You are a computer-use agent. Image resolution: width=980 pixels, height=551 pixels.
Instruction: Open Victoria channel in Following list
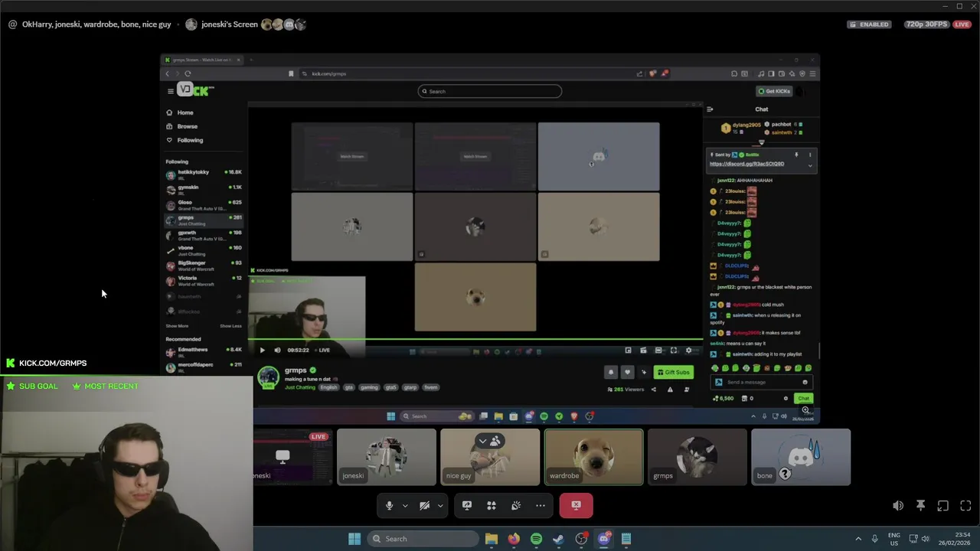(x=204, y=280)
